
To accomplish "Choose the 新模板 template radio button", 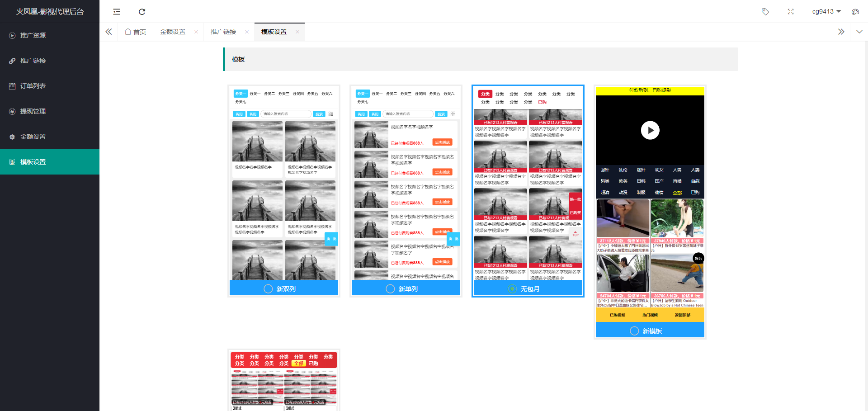I will [x=634, y=331].
